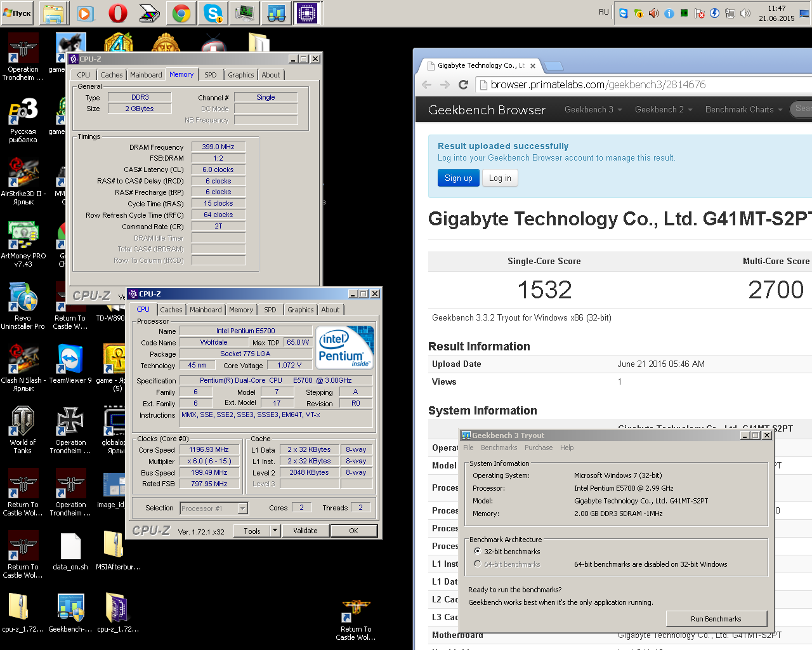
Task: Switch to Caches tab in CPU-Z processor window
Action: [171, 310]
